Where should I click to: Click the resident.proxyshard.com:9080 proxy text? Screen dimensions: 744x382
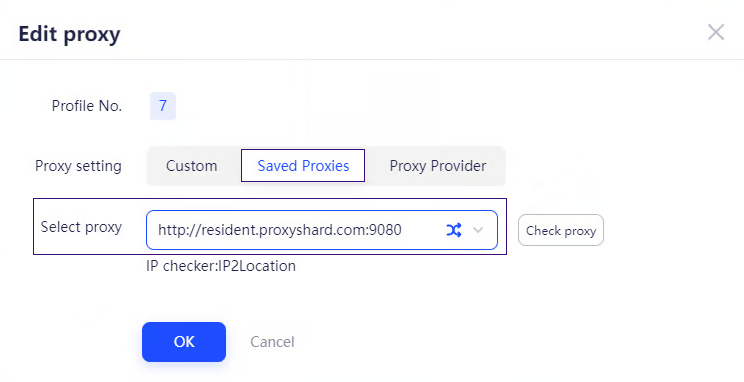(279, 230)
